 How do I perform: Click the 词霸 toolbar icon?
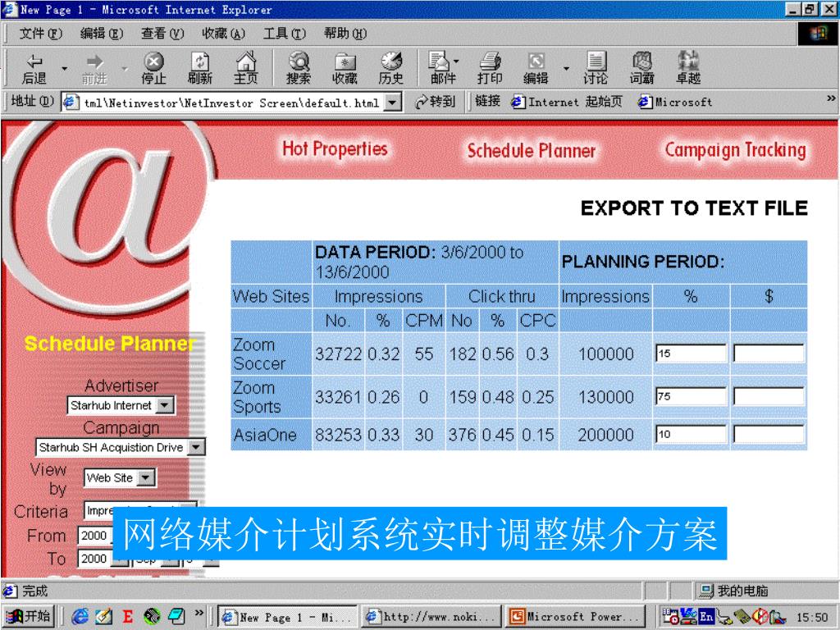pos(641,69)
